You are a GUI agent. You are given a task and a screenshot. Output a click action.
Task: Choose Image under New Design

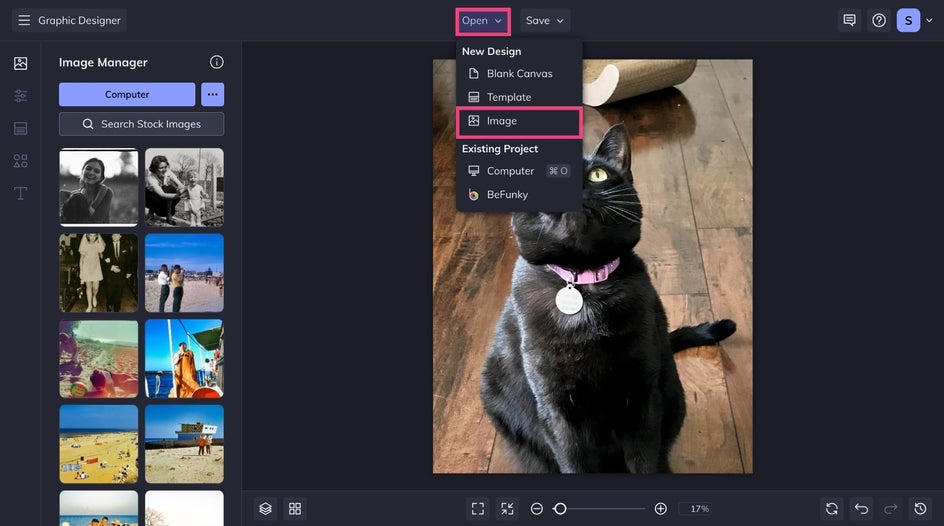(x=519, y=121)
